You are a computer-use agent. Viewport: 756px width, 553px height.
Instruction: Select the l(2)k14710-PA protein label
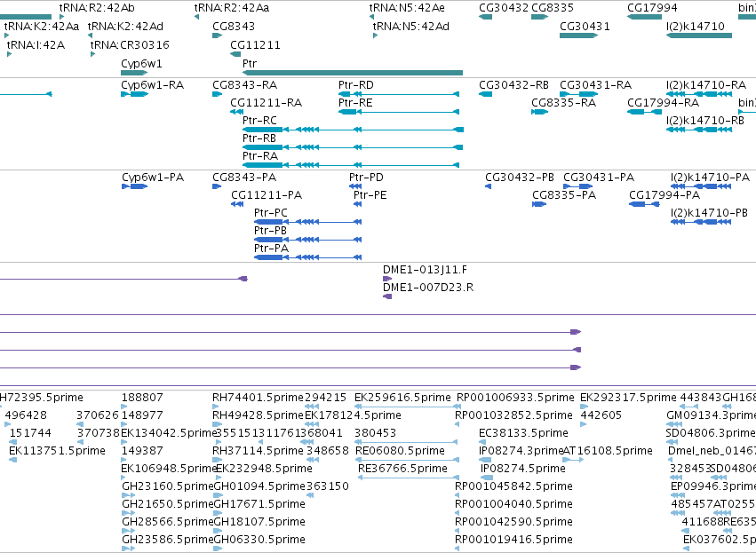710,178
